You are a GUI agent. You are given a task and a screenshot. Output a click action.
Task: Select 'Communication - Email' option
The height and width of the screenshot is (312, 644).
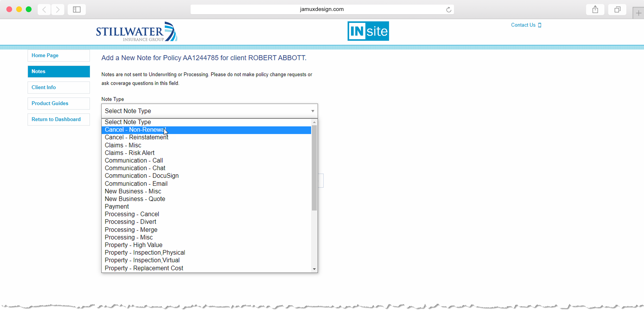tap(206, 184)
